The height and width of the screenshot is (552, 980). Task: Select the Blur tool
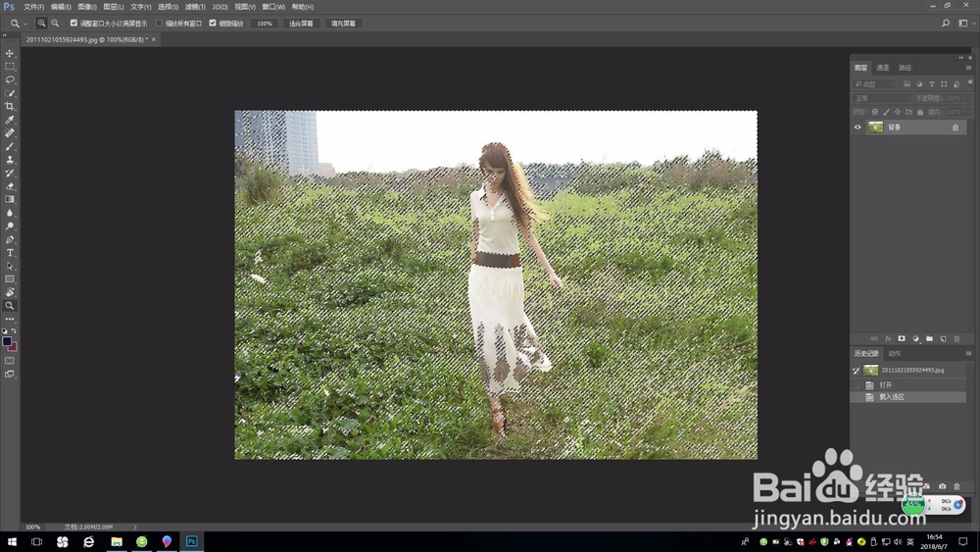click(10, 213)
